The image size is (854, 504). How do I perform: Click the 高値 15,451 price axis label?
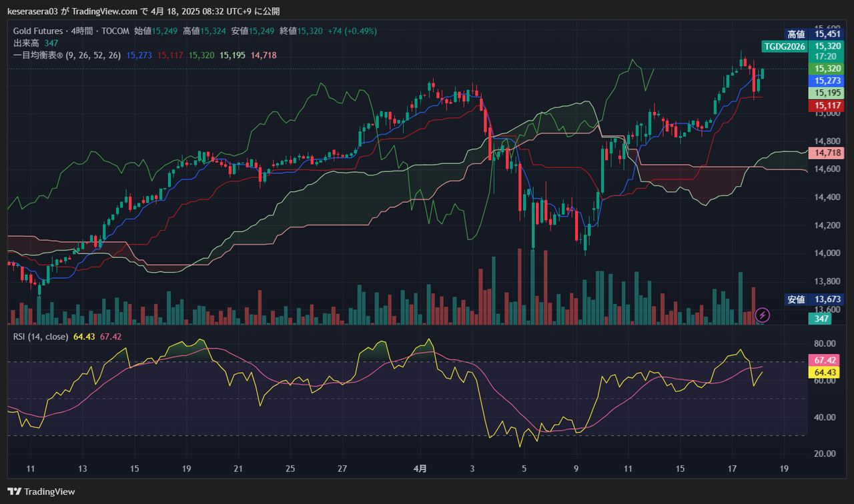click(814, 34)
